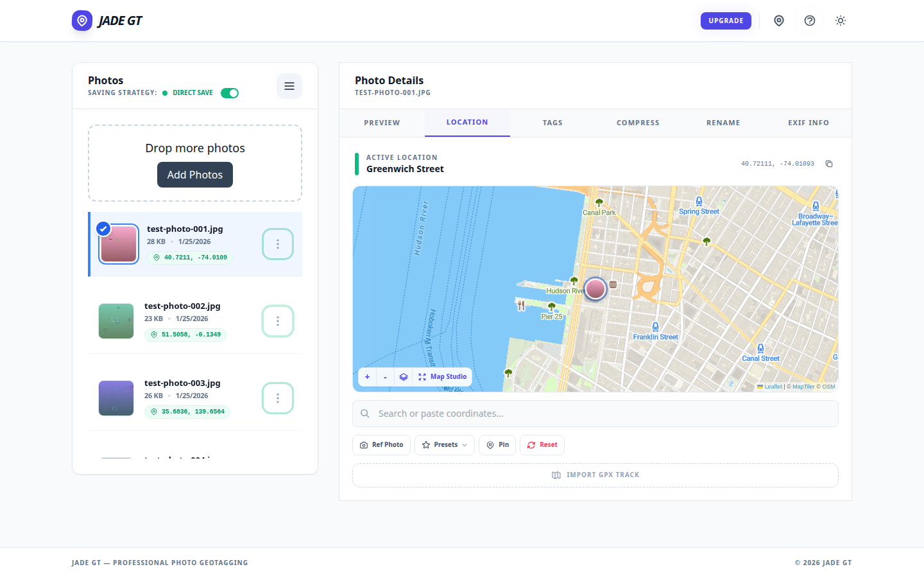924x578 pixels.
Task: Zoom in on the map
Action: tap(367, 377)
